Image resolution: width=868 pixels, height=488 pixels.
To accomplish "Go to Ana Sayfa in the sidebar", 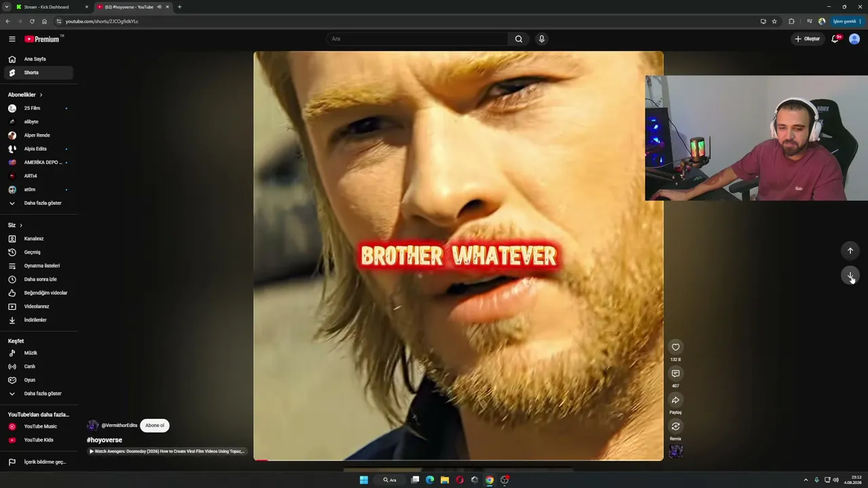I will click(x=39, y=59).
